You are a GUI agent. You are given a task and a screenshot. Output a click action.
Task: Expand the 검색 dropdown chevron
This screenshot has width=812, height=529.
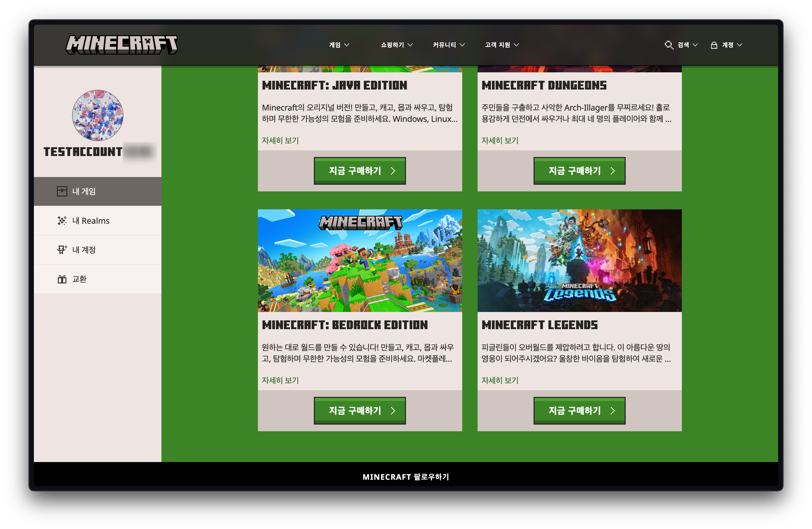coord(695,45)
